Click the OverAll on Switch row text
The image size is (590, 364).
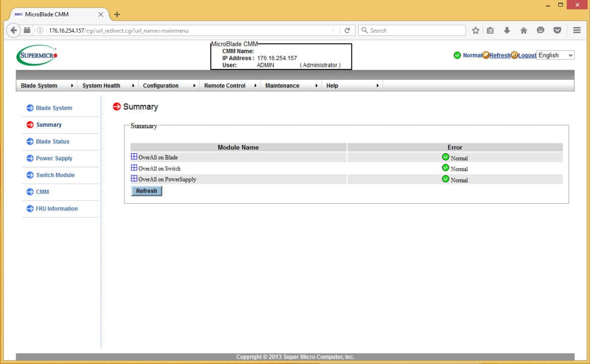coord(159,168)
